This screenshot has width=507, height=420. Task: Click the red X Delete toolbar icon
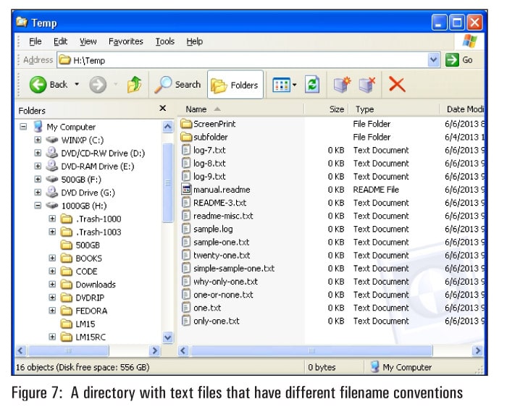pos(396,85)
